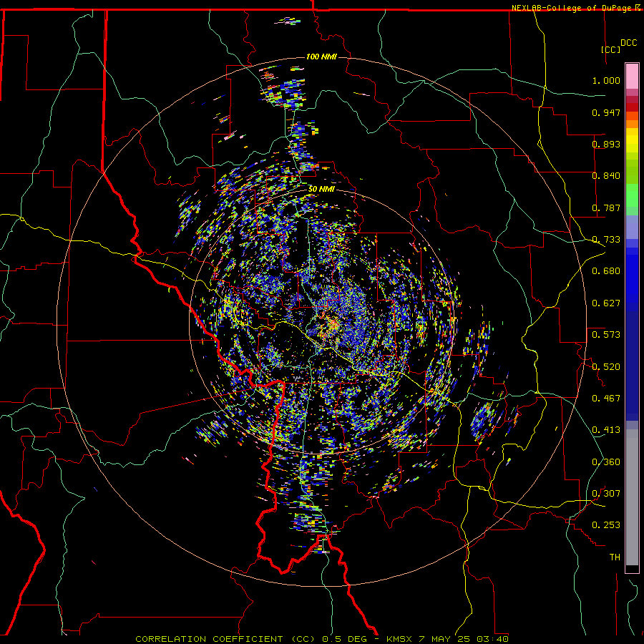Click the 0.253 legend value
Screen dimensions: 644x644
(x=606, y=525)
